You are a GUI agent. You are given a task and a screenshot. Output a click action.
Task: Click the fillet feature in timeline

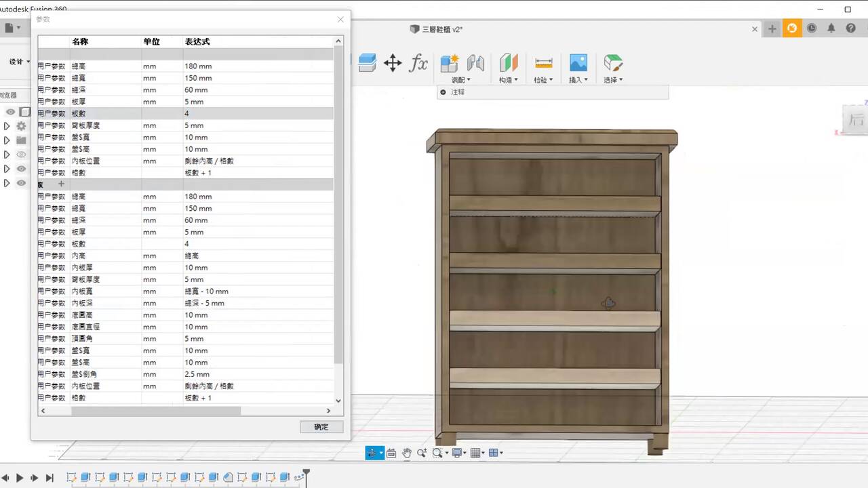pyautogui.click(x=228, y=478)
